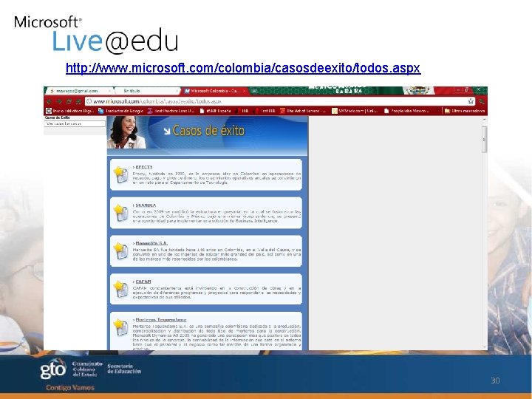Open a new tab with the plus button
532x399 pixels.
click(254, 91)
